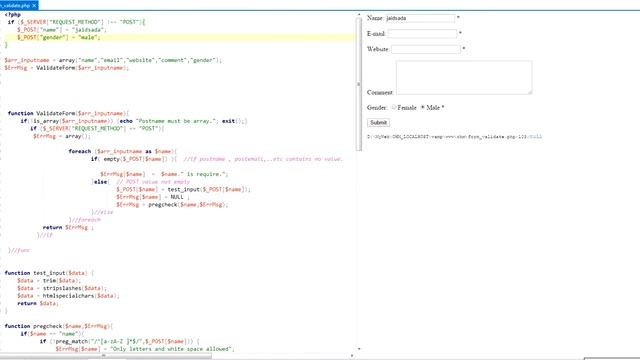640x360 pixels.
Task: Click the "Only letters and white space allowed" string
Action: click(172, 349)
